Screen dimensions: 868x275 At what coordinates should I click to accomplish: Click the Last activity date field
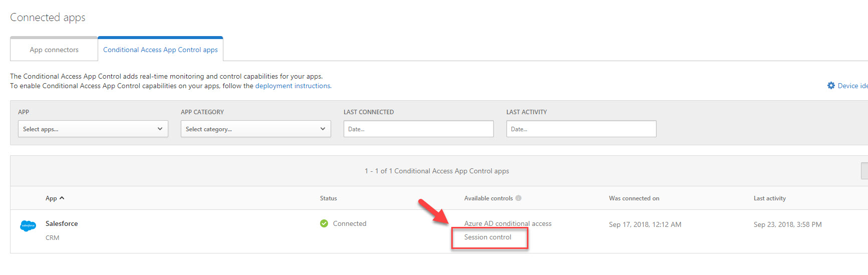coord(581,129)
